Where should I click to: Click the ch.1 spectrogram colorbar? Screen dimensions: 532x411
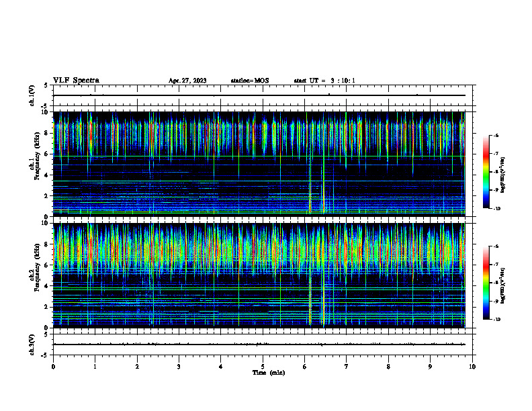pos(486,172)
